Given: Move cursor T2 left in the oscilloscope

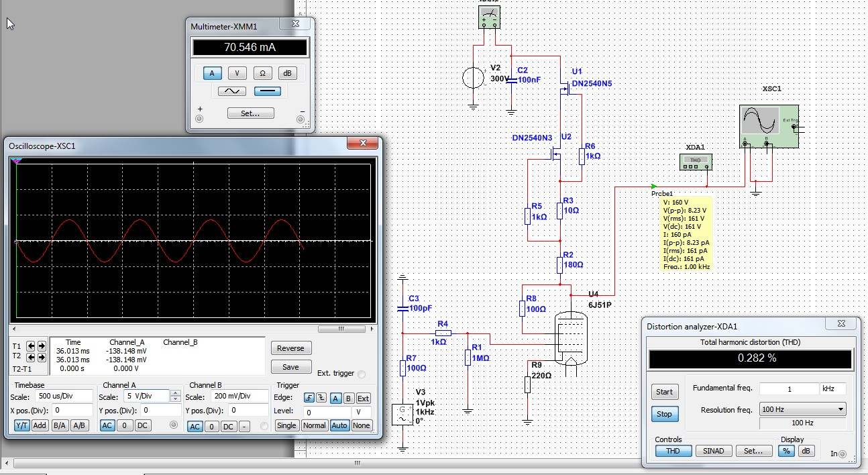Looking at the screenshot, I should click(32, 358).
